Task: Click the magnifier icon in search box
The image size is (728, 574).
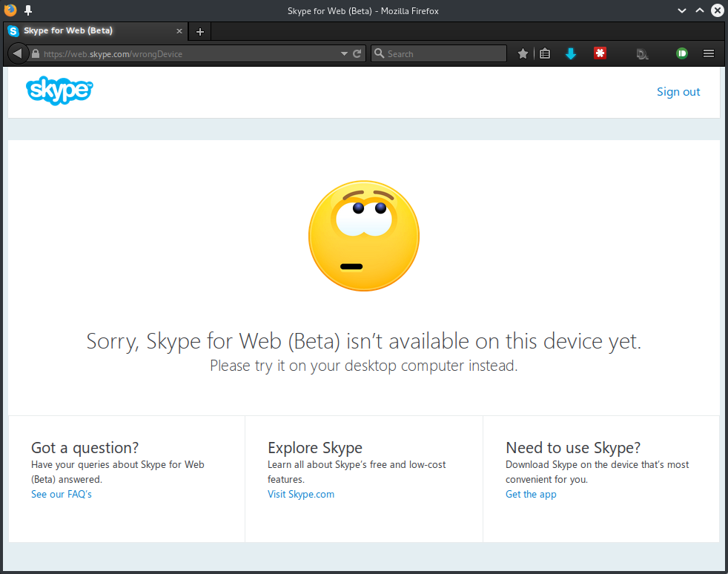Action: click(x=380, y=53)
